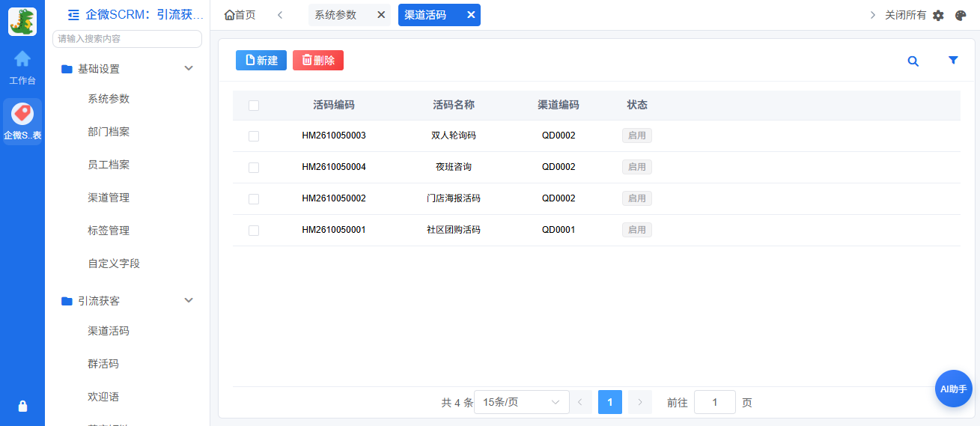Open 系统参数 in the sidebar
Screen dimensions: 980x426
click(x=109, y=99)
